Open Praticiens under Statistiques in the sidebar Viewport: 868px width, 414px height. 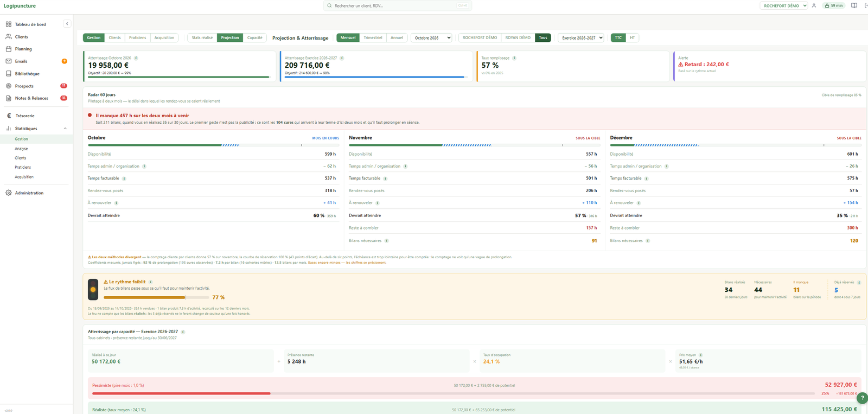point(23,167)
